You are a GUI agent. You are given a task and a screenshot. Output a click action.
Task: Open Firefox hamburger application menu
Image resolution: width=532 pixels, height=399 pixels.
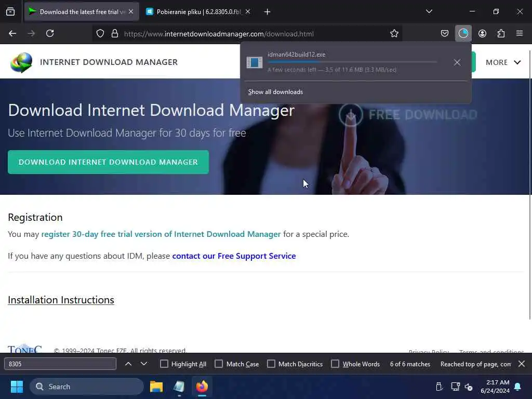pyautogui.click(x=520, y=33)
